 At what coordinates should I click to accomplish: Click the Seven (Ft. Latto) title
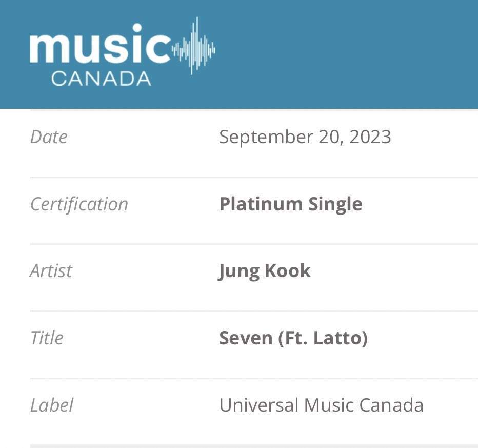[293, 338]
